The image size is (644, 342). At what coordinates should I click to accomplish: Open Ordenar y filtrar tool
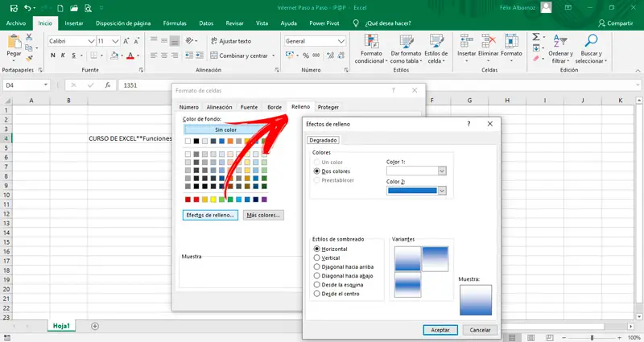pos(561,47)
